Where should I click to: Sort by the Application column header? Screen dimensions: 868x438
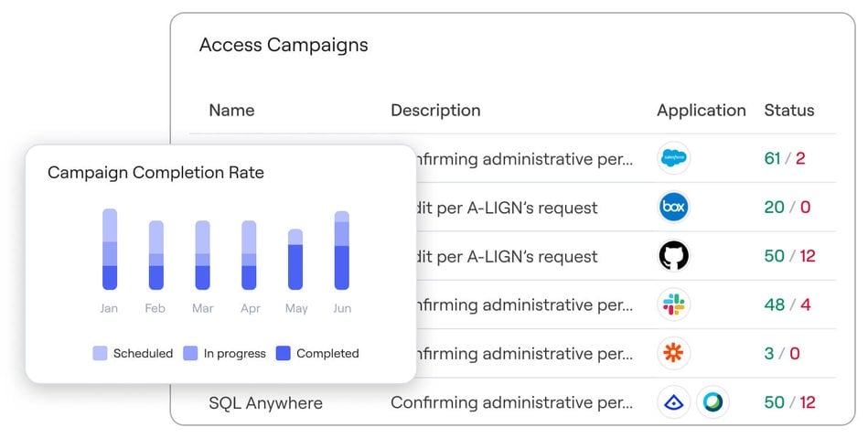(701, 110)
